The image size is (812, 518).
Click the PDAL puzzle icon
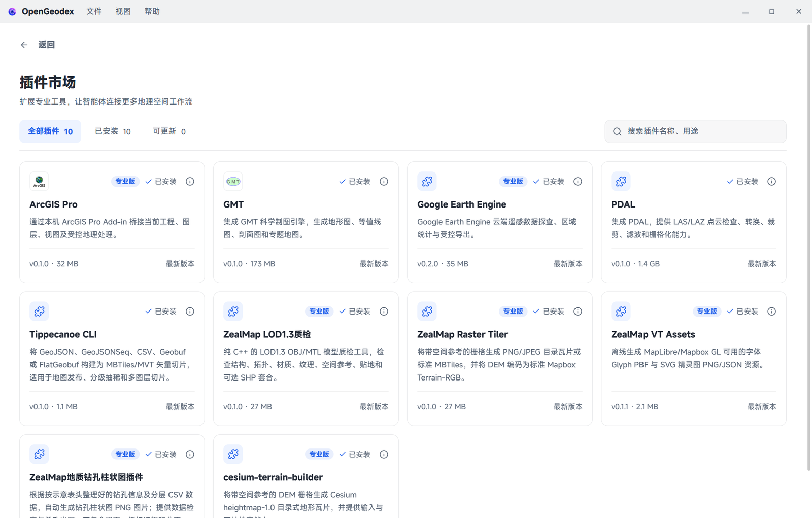[x=621, y=182]
